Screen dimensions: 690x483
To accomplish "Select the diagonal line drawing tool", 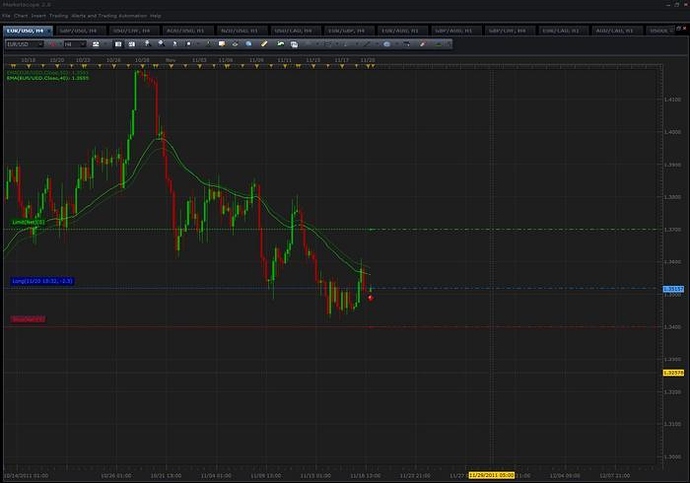I will coord(367,44).
